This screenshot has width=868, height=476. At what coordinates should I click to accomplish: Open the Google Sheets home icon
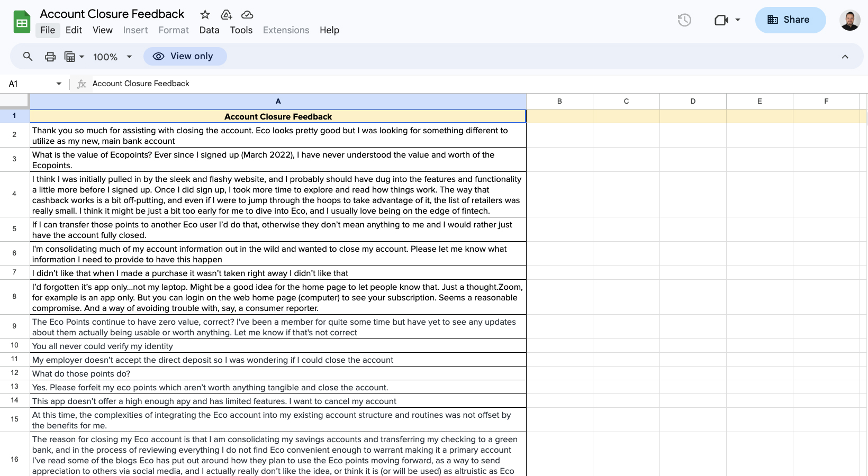pyautogui.click(x=22, y=22)
